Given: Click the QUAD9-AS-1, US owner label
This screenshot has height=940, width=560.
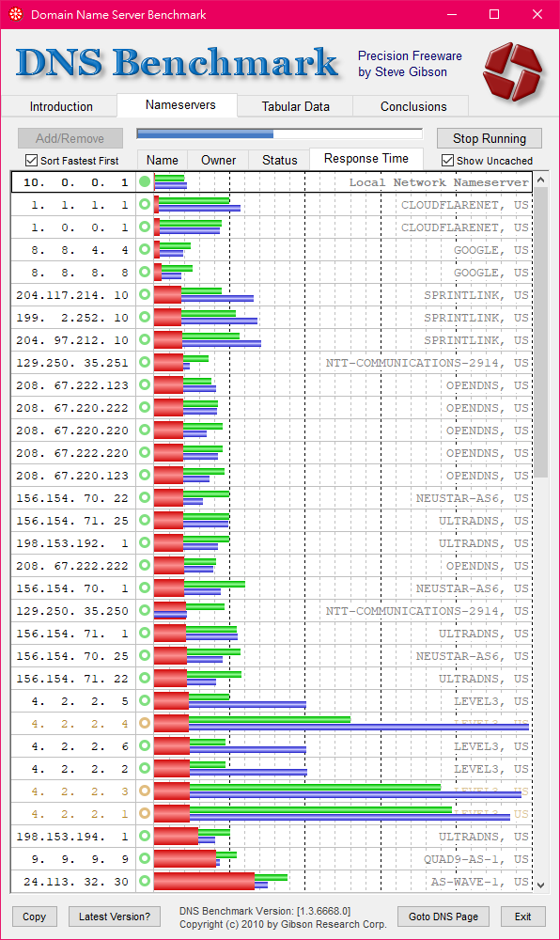Looking at the screenshot, I should [476, 859].
